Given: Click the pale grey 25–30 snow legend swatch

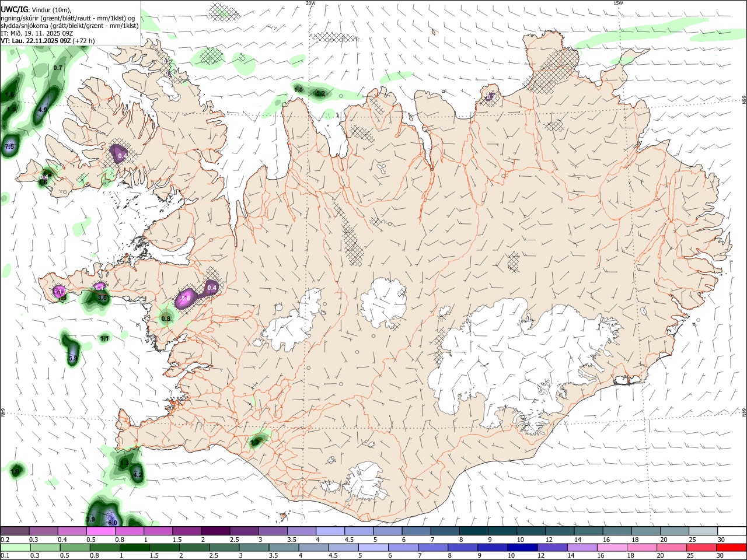Looking at the screenshot, I should coord(704,531).
